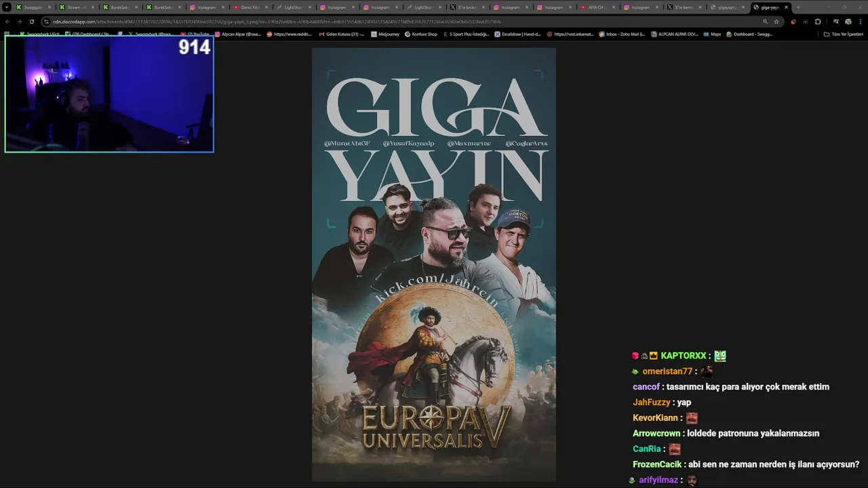Click the KevorKiann username in chat
The width and height of the screenshot is (868, 488).
tap(656, 418)
